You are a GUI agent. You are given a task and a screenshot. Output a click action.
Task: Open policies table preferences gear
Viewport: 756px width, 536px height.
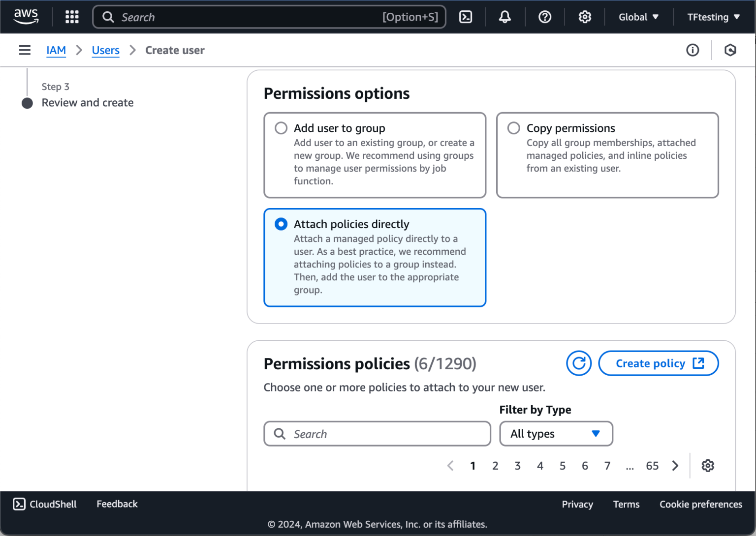point(708,465)
